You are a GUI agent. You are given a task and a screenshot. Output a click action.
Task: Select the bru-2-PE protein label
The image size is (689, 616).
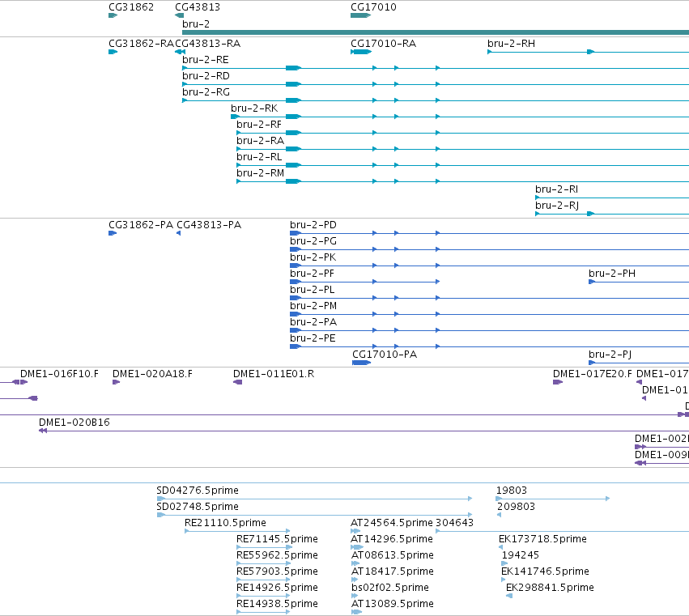tap(313, 338)
